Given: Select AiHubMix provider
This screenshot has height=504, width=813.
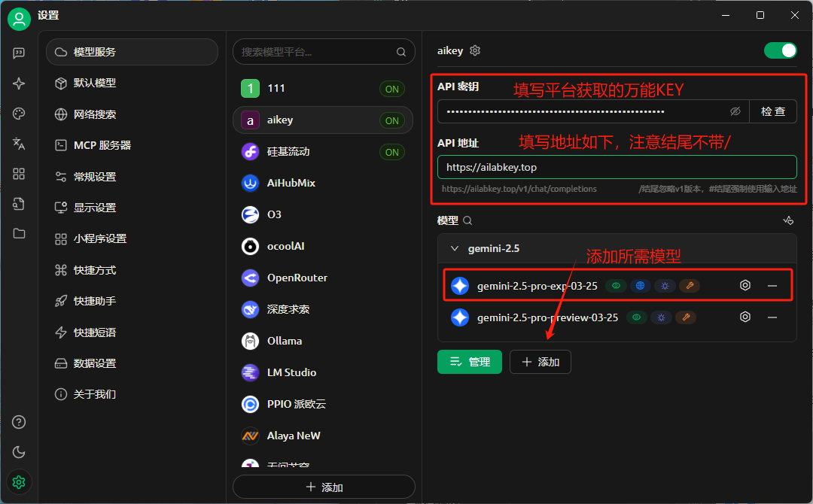Looking at the screenshot, I should pos(323,183).
